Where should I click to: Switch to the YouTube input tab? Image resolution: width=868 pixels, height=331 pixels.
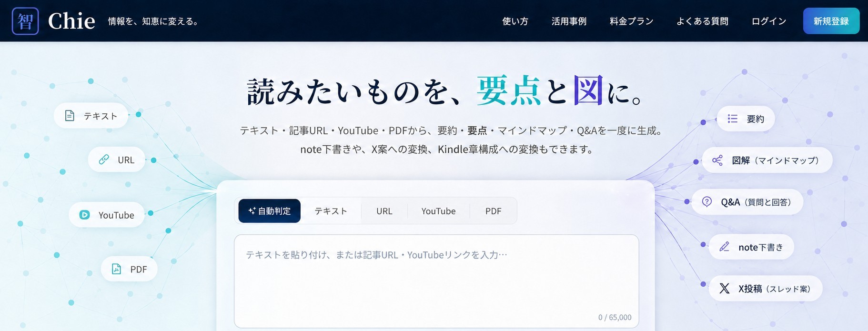pos(438,211)
